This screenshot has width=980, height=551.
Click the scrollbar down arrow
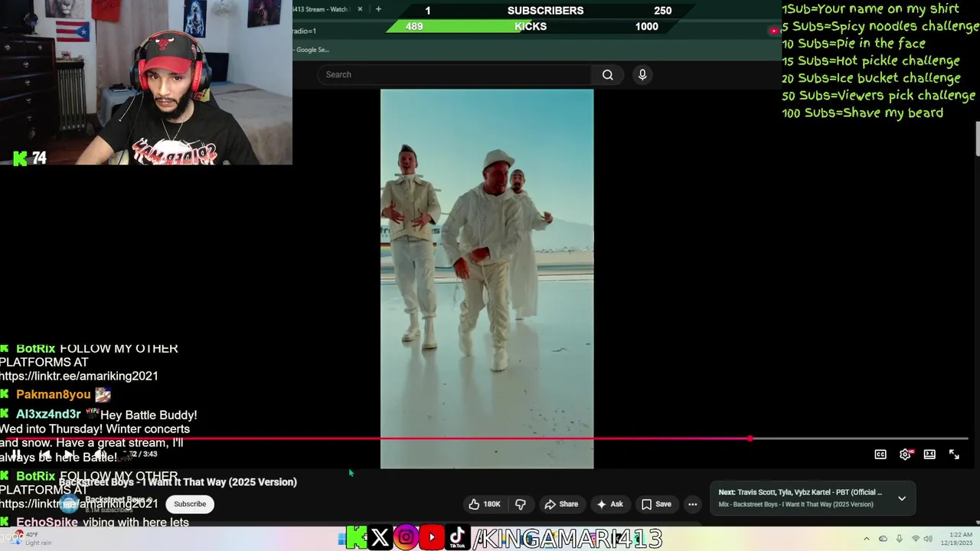[977, 523]
